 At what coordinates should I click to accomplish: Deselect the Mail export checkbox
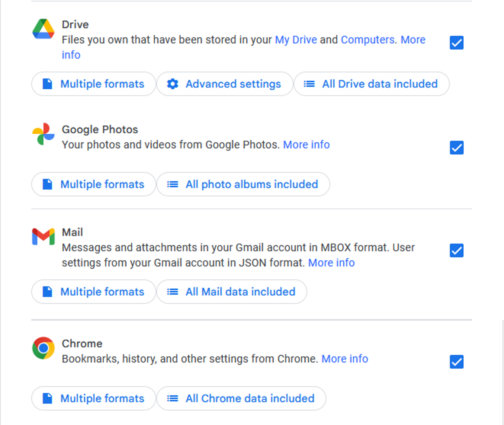[x=457, y=251]
